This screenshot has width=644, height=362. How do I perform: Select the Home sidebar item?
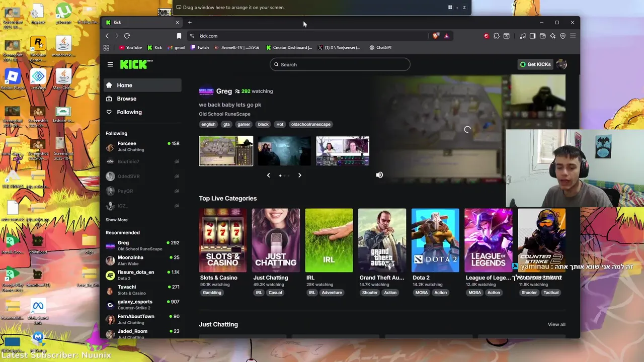[x=143, y=85]
